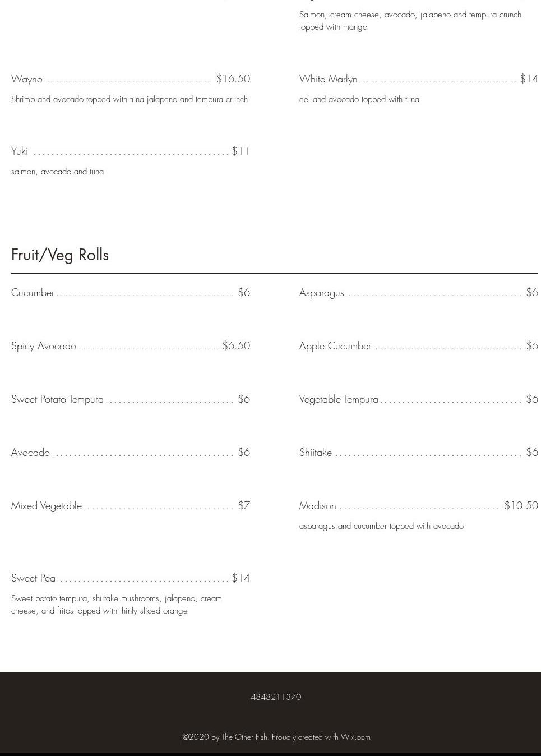This screenshot has width=541, height=756.
Task: Select the Madison roll title
Action: pos(317,506)
